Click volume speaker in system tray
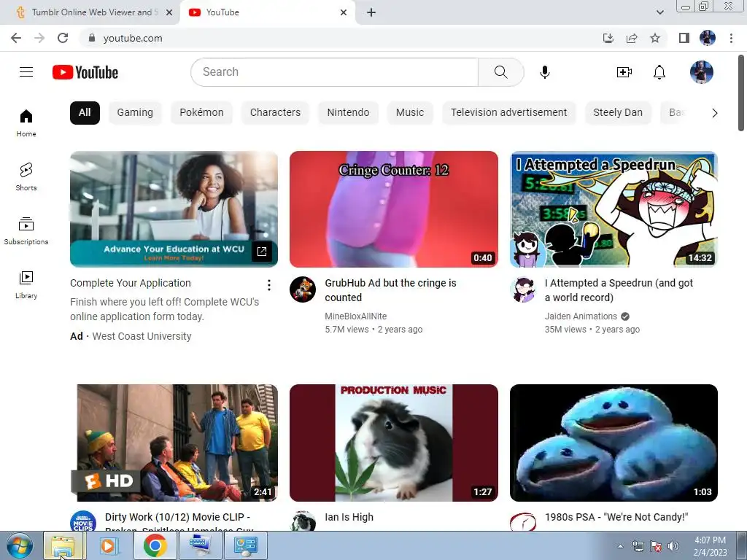This screenshot has width=747, height=560. (673, 546)
